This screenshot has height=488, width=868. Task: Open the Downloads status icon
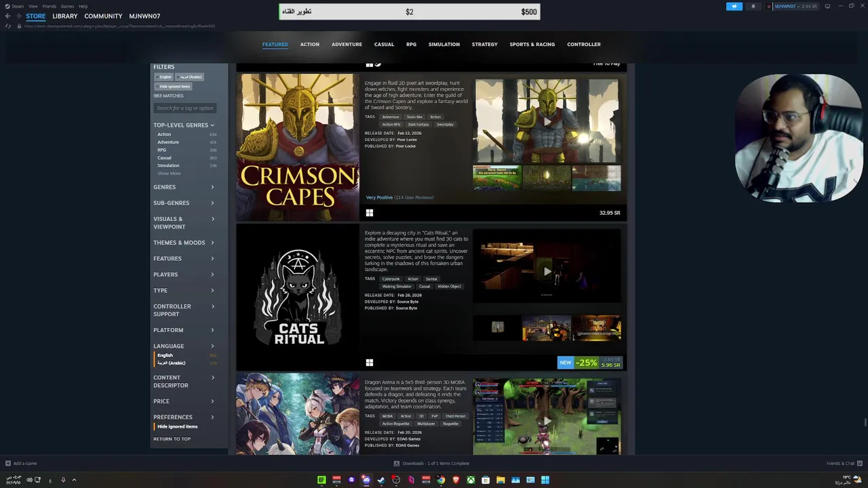[x=397, y=464]
